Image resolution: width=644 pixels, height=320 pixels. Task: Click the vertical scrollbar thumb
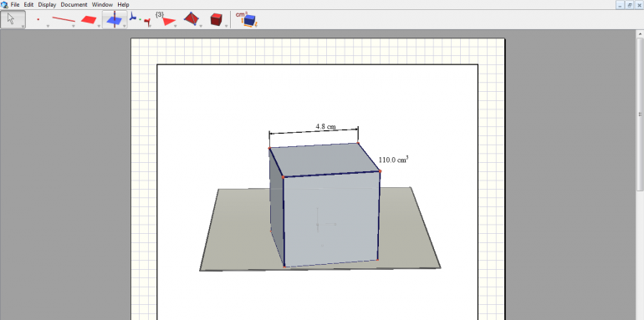tap(640, 114)
